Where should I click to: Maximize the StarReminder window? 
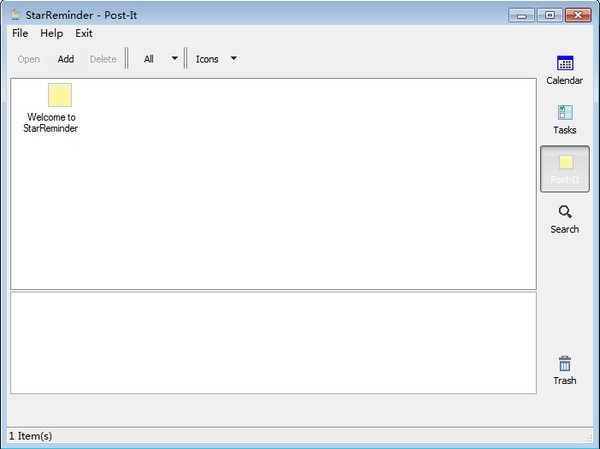tap(549, 15)
